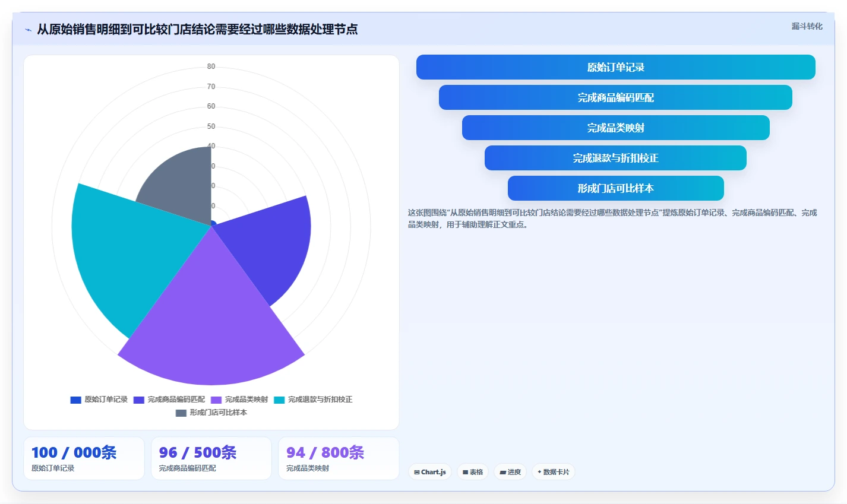Image resolution: width=847 pixels, height=504 pixels.
Task: Click the 完成品类映射 caption under 94 / 800条
Action: pos(308,468)
